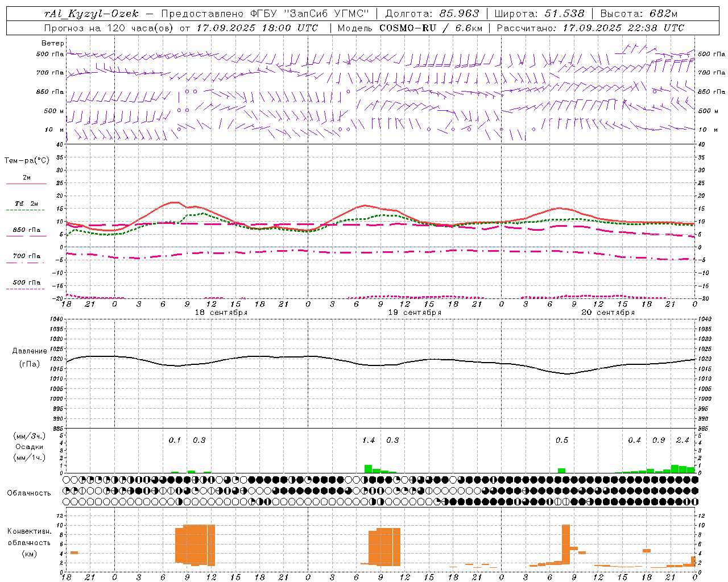Click the longitude value Долгота: 85.963

tap(432, 14)
